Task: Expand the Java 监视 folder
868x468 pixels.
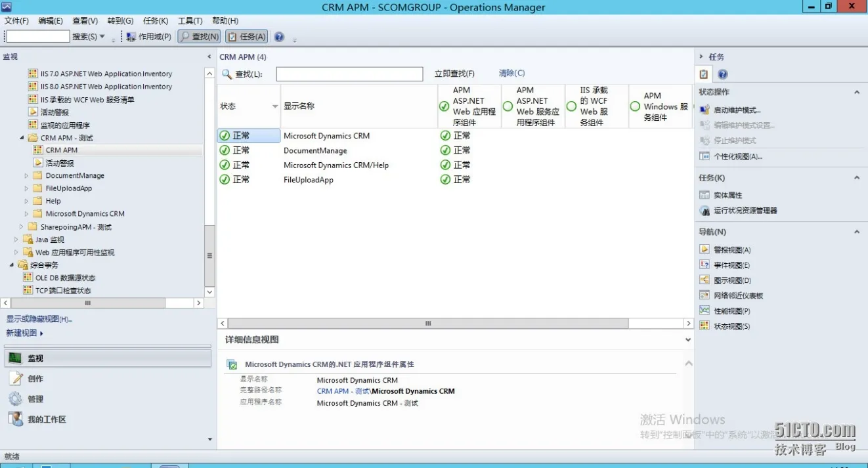Action: [16, 240]
